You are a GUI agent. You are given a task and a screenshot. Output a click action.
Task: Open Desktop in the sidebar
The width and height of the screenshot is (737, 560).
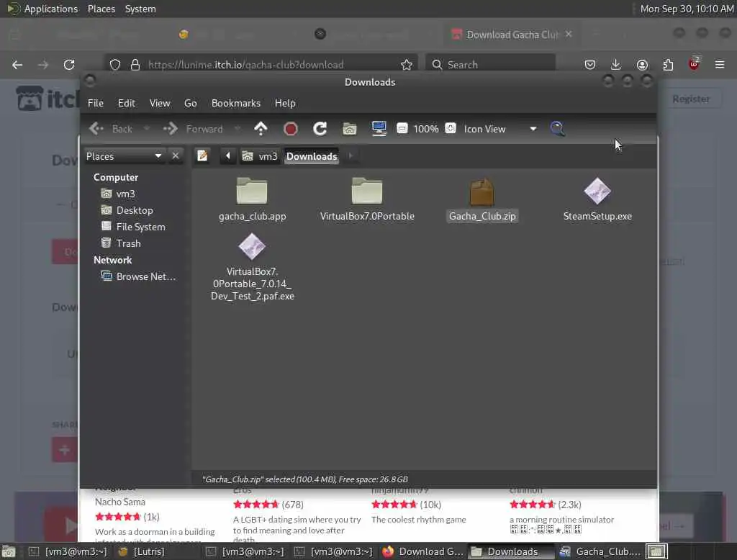(135, 210)
